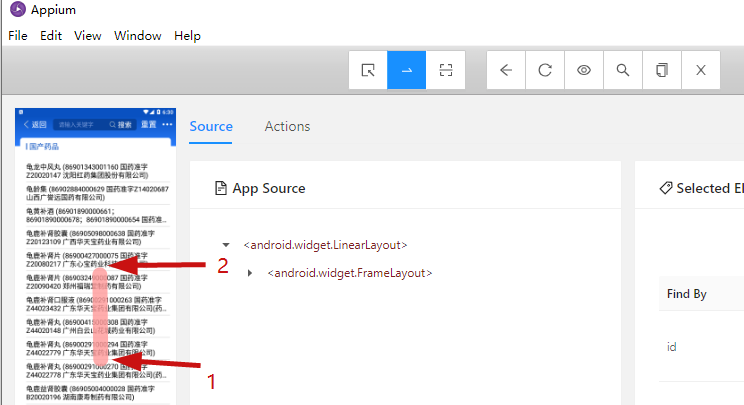This screenshot has height=405, width=744.
Task: Open Search for element magnifier
Action: (x=623, y=70)
